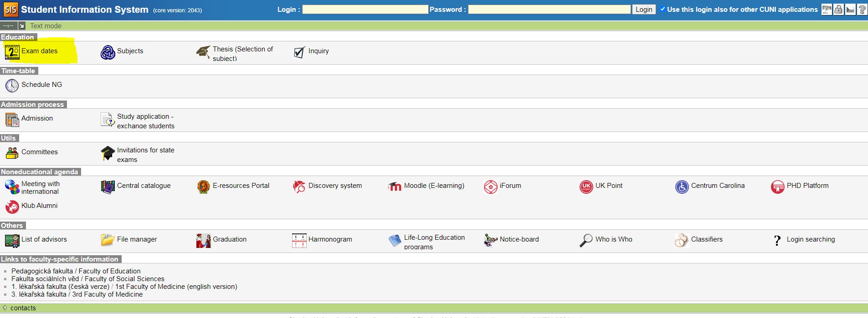Click the Noneducational agenda section header
This screenshot has width=868, height=318.
tap(40, 172)
